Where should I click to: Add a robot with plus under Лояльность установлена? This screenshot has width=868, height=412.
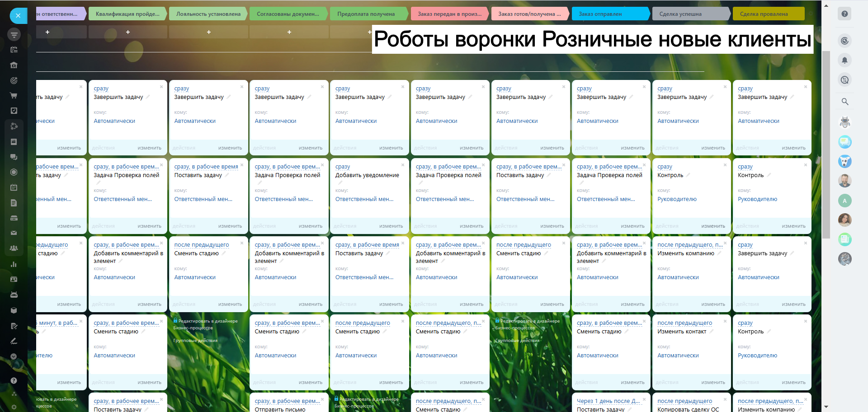(x=208, y=32)
